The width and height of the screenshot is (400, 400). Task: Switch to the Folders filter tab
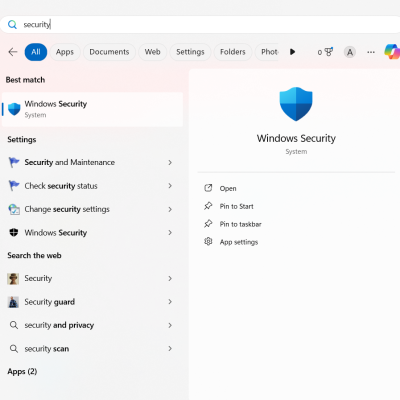tap(232, 52)
